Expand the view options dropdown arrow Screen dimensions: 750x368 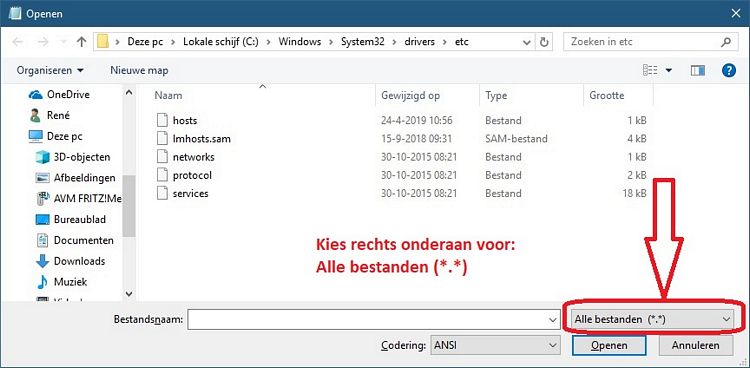pyautogui.click(x=668, y=70)
